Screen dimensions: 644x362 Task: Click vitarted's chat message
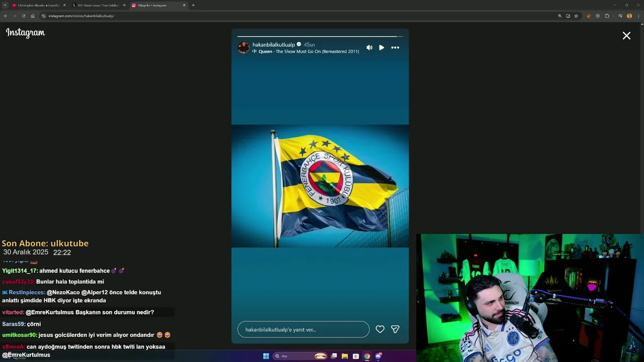[x=78, y=312]
